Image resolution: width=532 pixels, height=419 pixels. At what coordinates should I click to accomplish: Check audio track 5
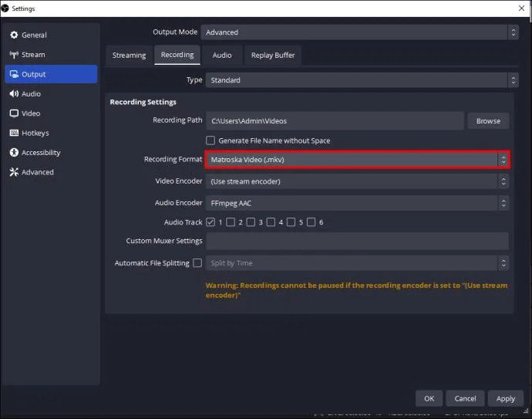(x=291, y=222)
